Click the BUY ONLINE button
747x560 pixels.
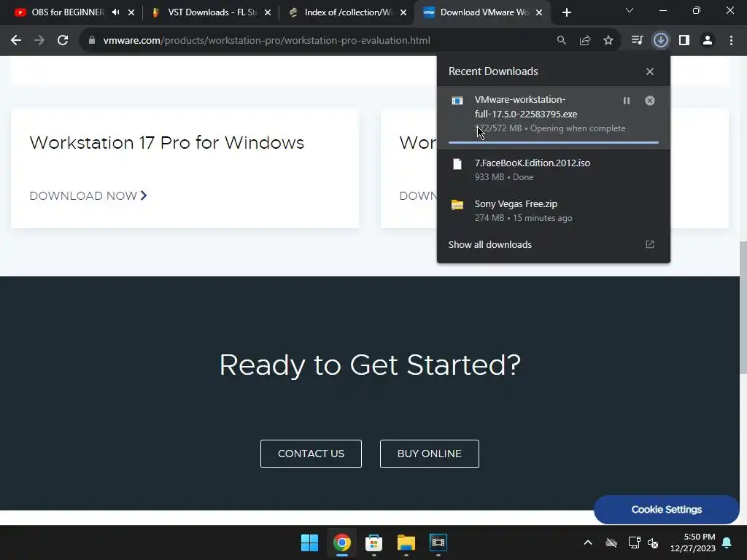429,454
